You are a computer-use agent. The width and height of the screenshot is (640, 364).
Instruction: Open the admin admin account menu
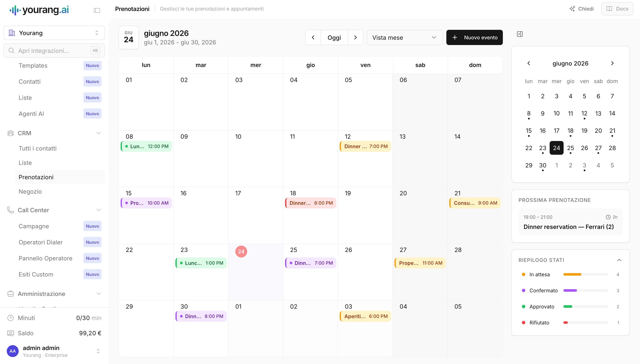(54, 351)
